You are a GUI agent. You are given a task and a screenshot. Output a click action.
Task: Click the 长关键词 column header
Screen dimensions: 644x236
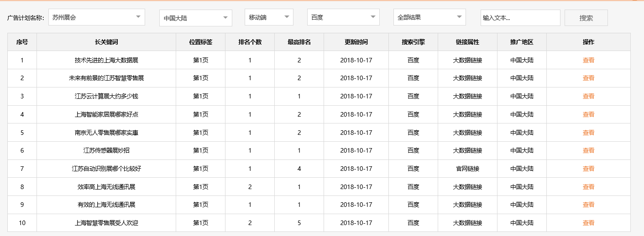[106, 42]
